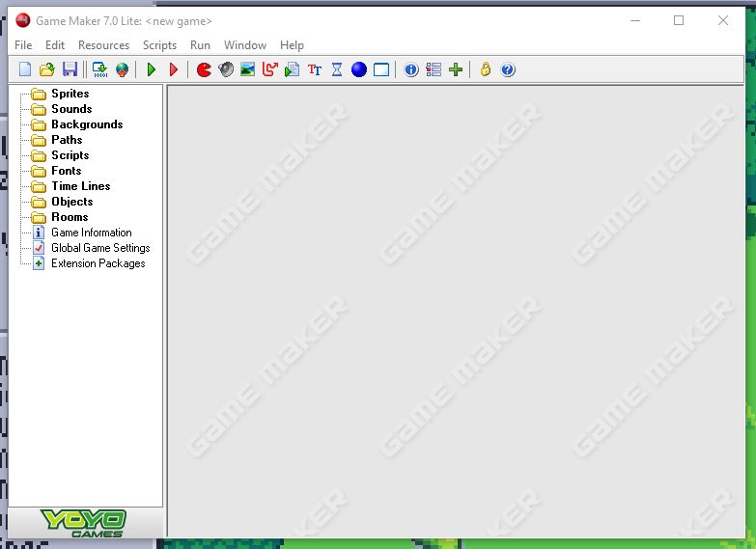Open Global Game Settings in tree

(100, 248)
